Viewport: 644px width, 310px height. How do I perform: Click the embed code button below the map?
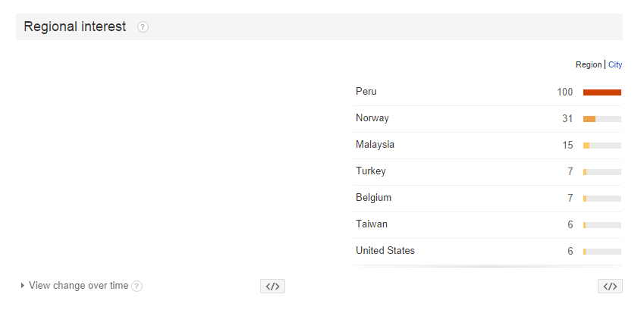coord(272,287)
